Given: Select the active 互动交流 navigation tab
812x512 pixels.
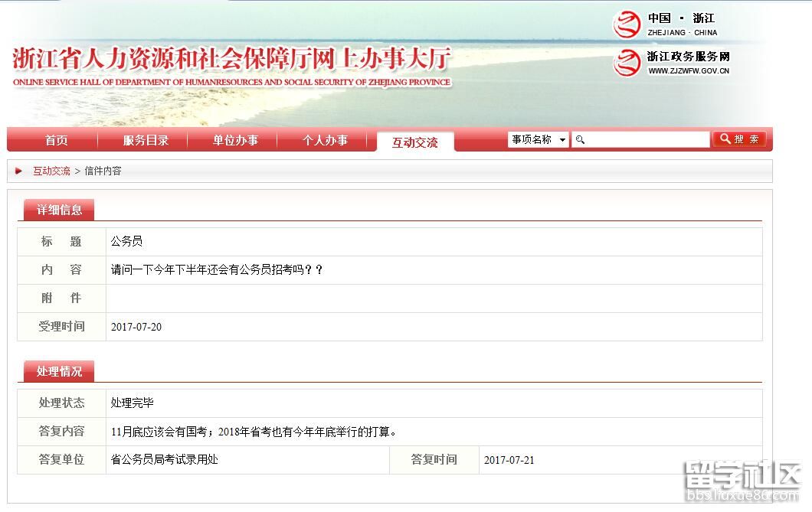Looking at the screenshot, I should tap(415, 142).
